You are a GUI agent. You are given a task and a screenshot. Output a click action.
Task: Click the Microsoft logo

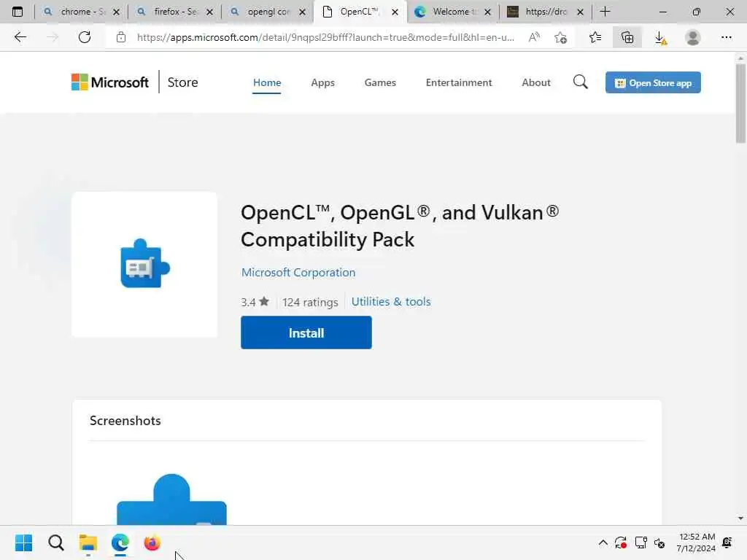pyautogui.click(x=110, y=82)
